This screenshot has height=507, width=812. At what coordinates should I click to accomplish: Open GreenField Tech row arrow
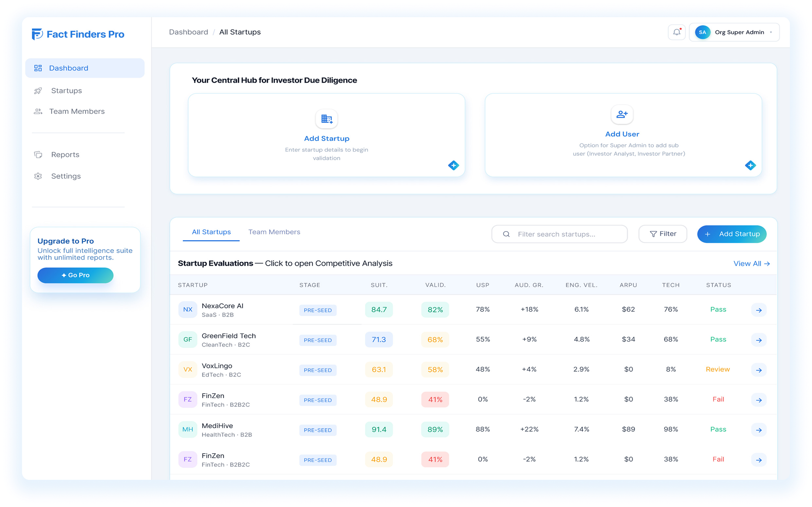pos(759,340)
